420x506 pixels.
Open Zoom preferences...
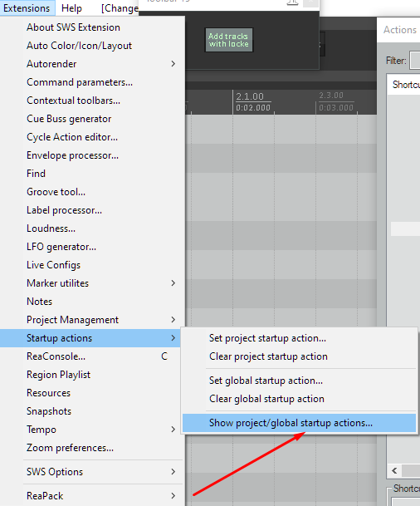point(92,448)
